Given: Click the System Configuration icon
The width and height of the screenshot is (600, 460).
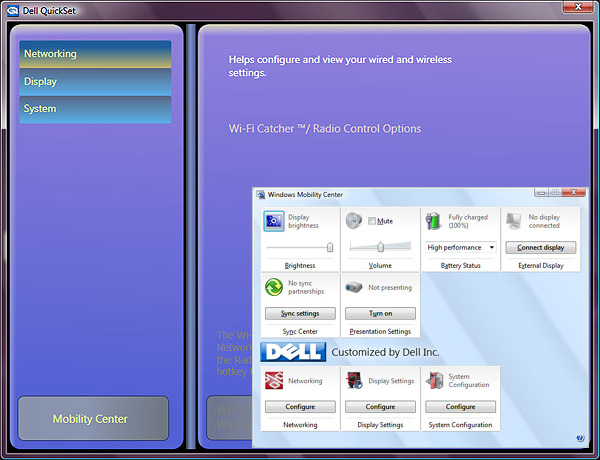Looking at the screenshot, I should (435, 380).
